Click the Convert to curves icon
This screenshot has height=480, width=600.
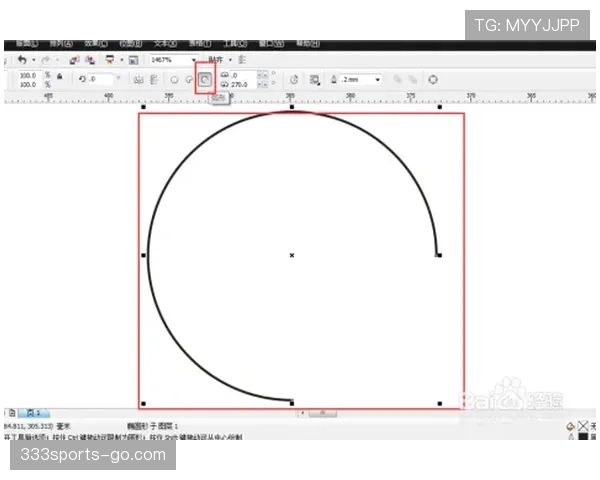[433, 79]
